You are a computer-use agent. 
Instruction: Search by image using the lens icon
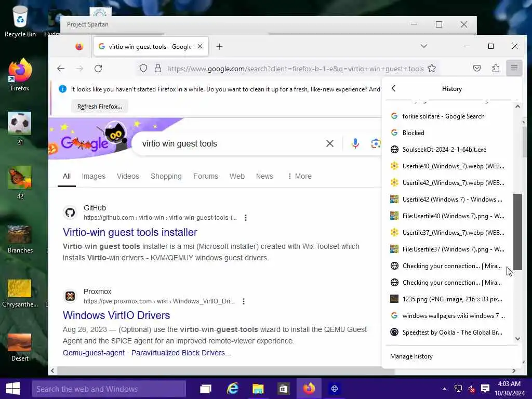coord(376,143)
